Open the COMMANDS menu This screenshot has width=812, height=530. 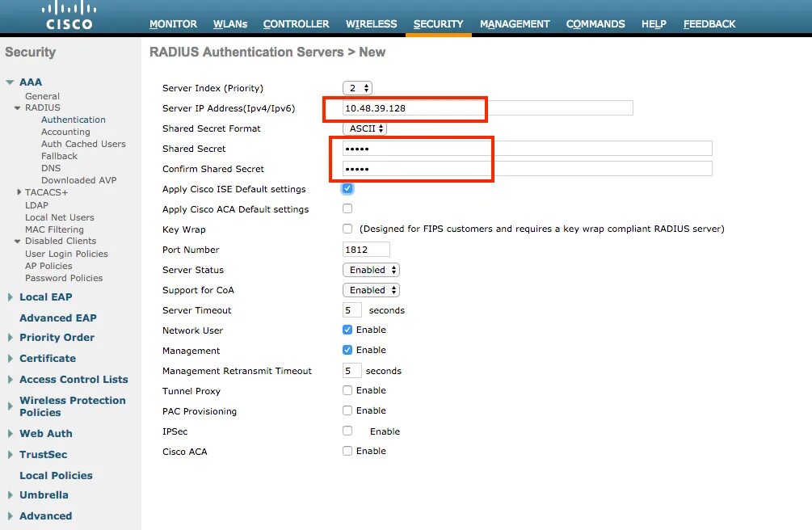click(x=595, y=23)
